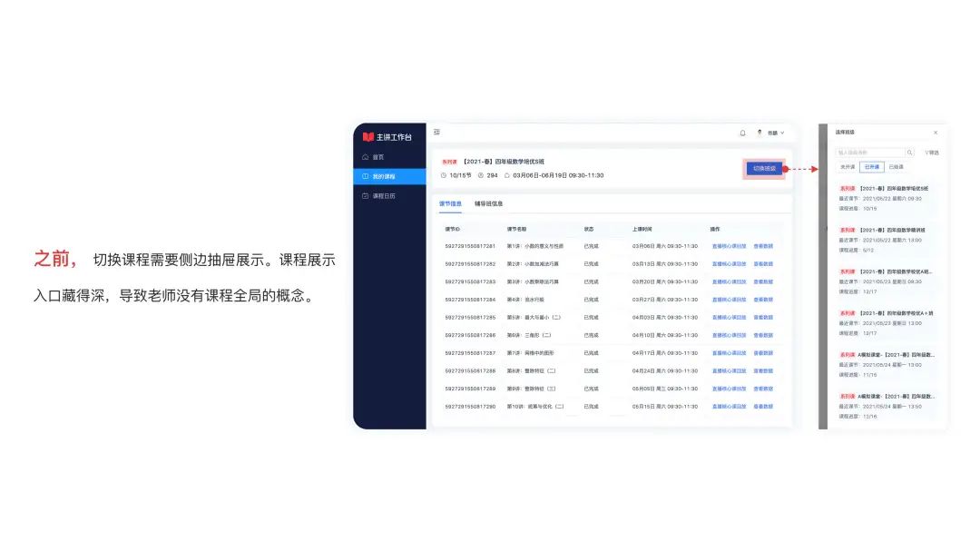Open the user name dropdown in the top bar

pyautogui.click(x=776, y=133)
